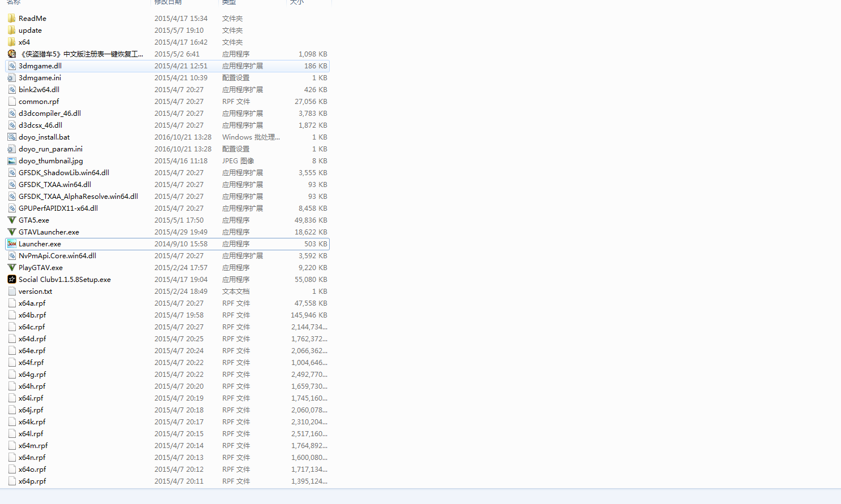Screen dimensions: 841x504
Task: Click the x64a.rpf file icon
Action: [12, 303]
